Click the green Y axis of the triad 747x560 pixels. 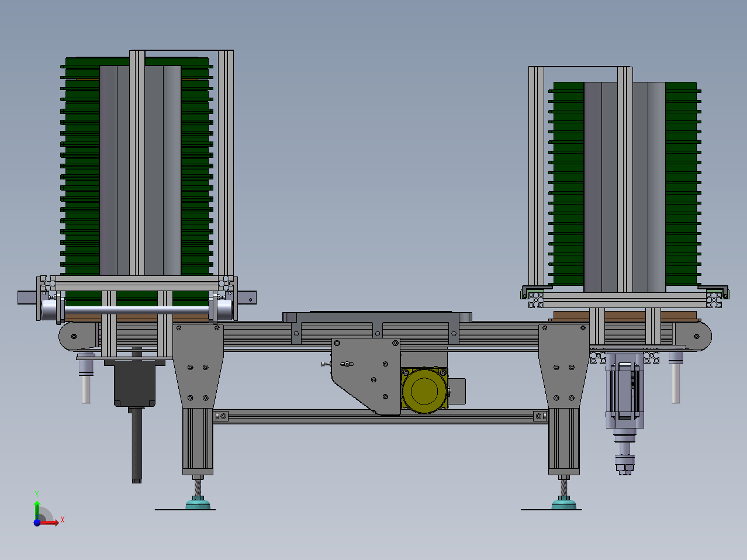[x=37, y=509]
